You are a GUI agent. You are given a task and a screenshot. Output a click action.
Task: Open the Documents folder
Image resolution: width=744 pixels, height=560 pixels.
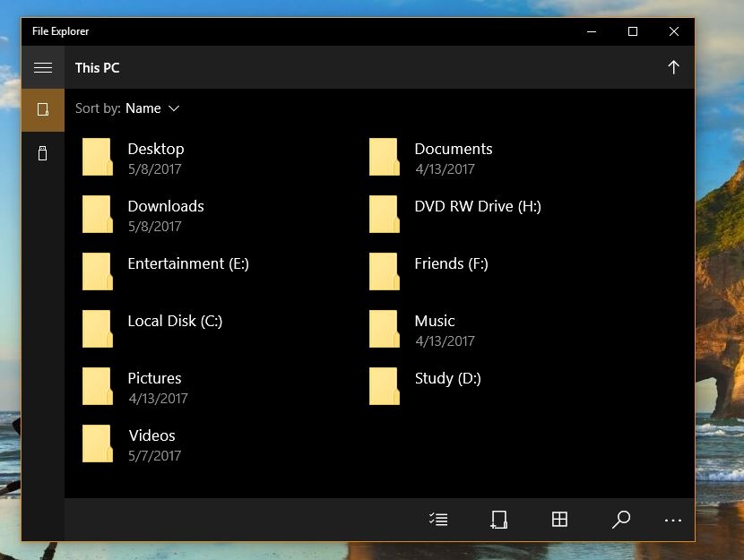tap(385, 156)
